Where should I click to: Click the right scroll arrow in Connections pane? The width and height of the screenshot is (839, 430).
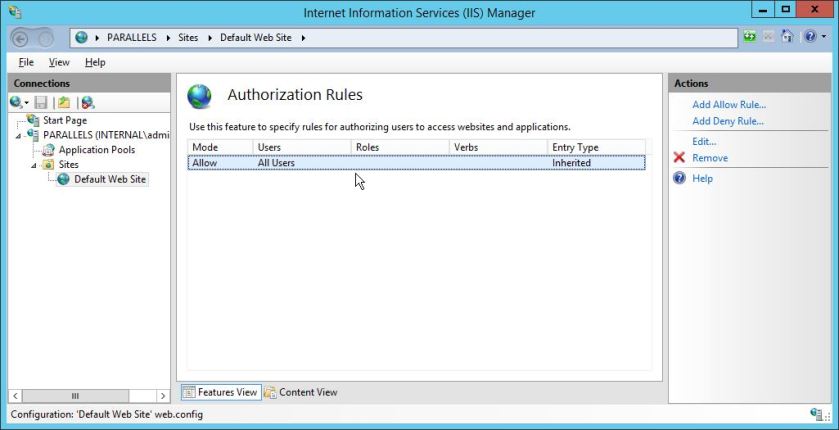click(x=163, y=396)
